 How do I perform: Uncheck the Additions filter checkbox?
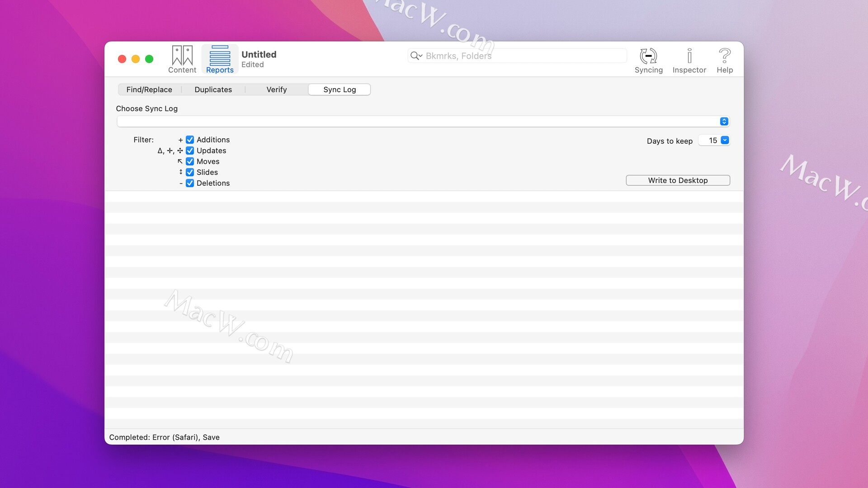[190, 140]
